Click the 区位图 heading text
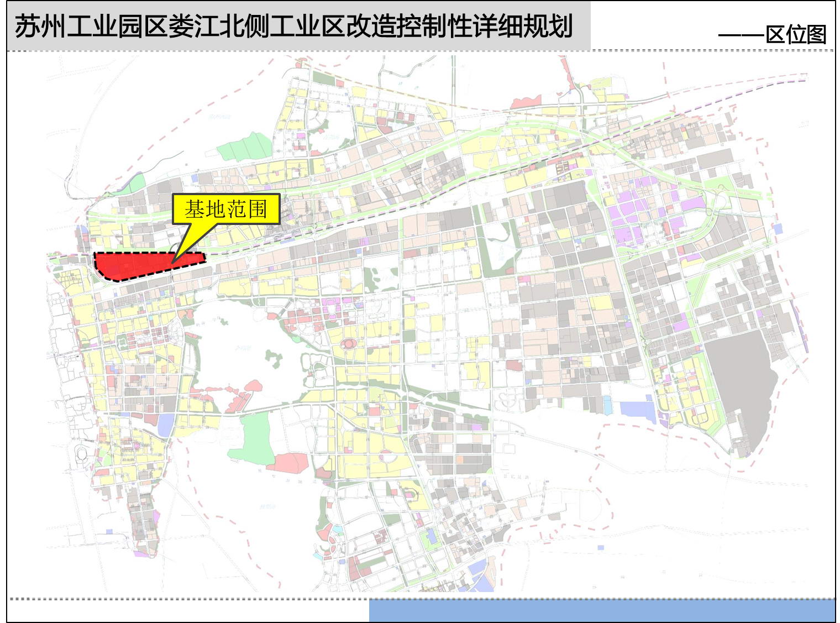 (x=796, y=34)
